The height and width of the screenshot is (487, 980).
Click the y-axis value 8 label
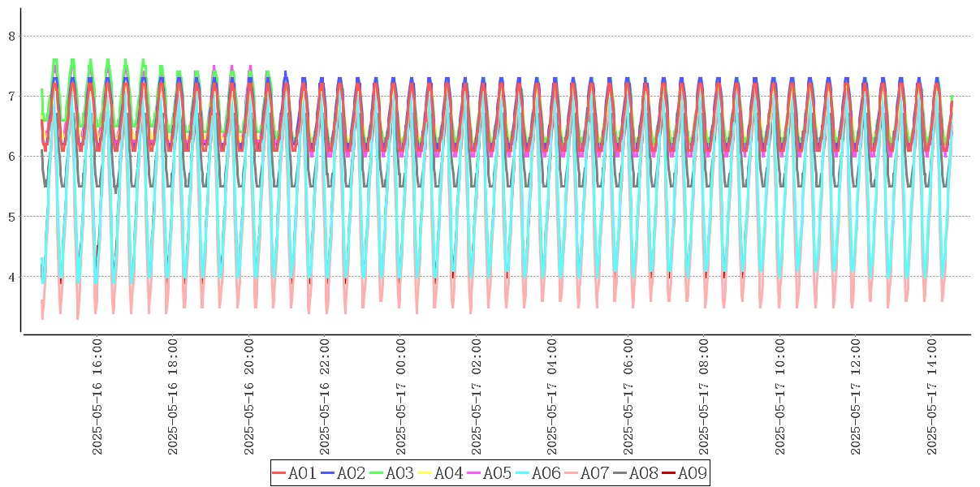11,36
